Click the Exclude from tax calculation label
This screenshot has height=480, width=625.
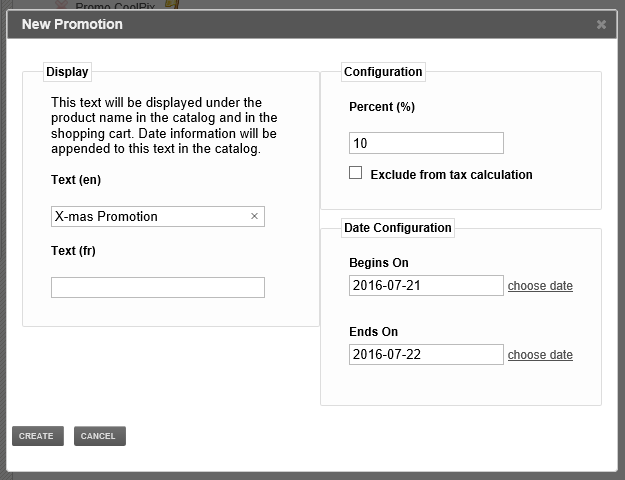point(451,175)
